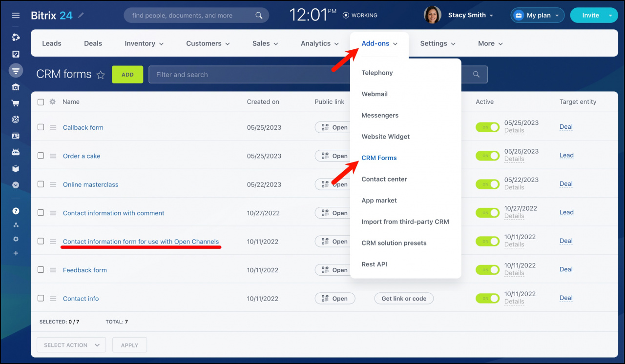This screenshot has height=364, width=625.
Task: Click the drag handle for Feedback form
Action: [53, 270]
